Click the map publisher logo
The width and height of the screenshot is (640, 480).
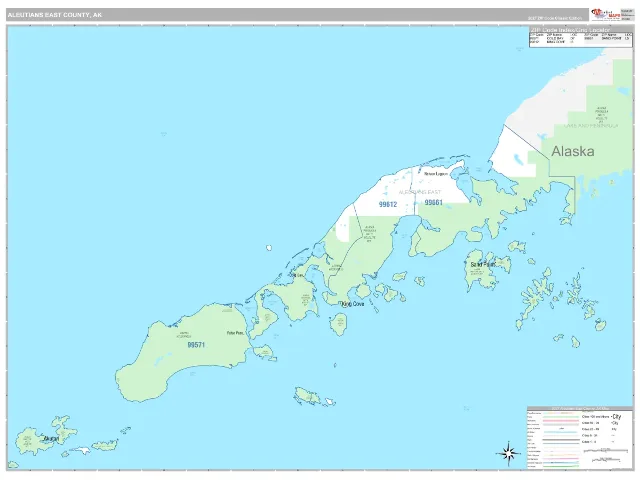605,15
